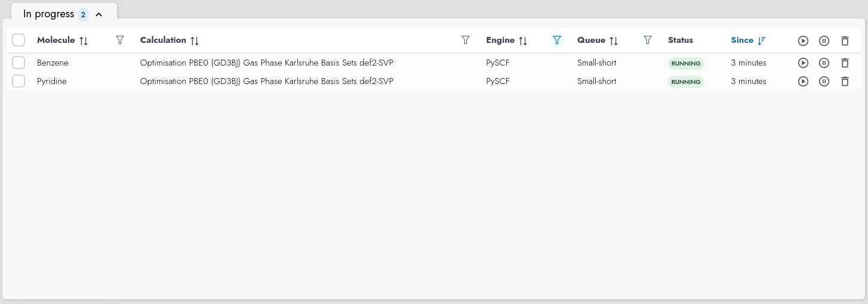Open the Molecule column filter

point(120,41)
